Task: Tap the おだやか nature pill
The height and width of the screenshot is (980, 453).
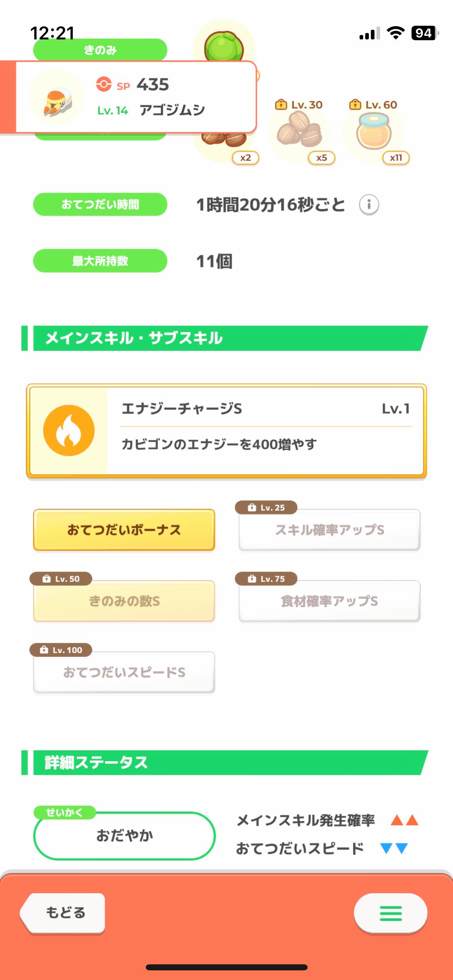Action: (124, 836)
